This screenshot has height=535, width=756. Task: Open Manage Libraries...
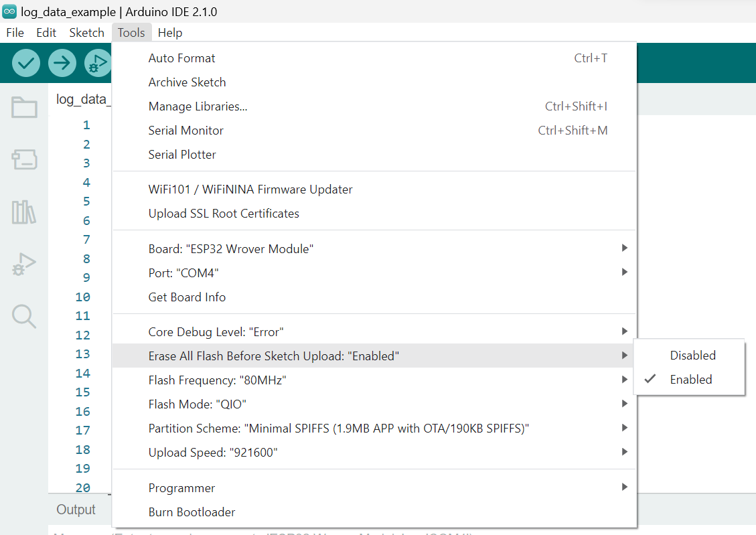(374, 106)
